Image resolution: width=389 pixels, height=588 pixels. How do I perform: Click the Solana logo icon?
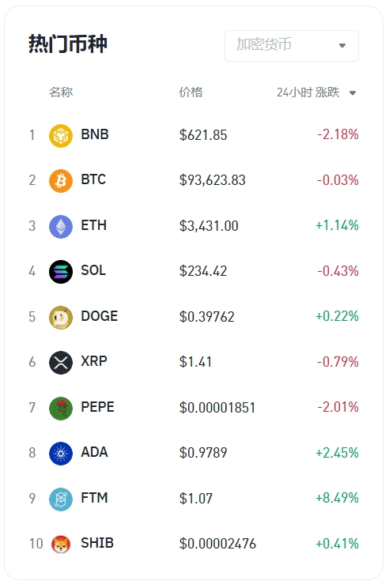pyautogui.click(x=61, y=272)
